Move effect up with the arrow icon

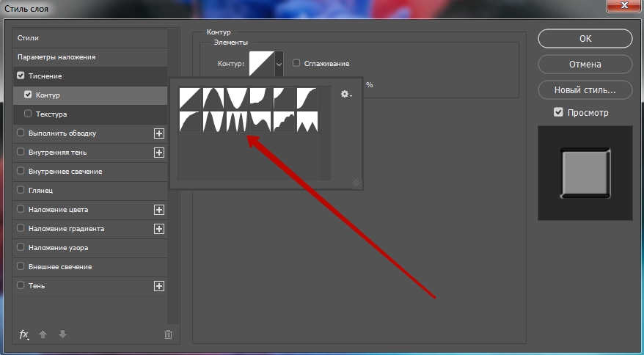[x=43, y=334]
